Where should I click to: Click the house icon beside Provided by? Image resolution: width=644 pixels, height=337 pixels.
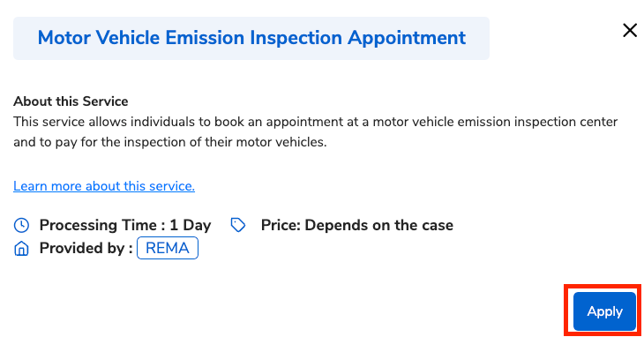coord(21,248)
